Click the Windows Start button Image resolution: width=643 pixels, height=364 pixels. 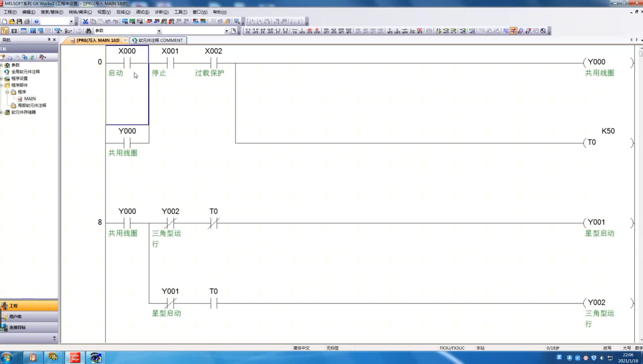point(7,358)
